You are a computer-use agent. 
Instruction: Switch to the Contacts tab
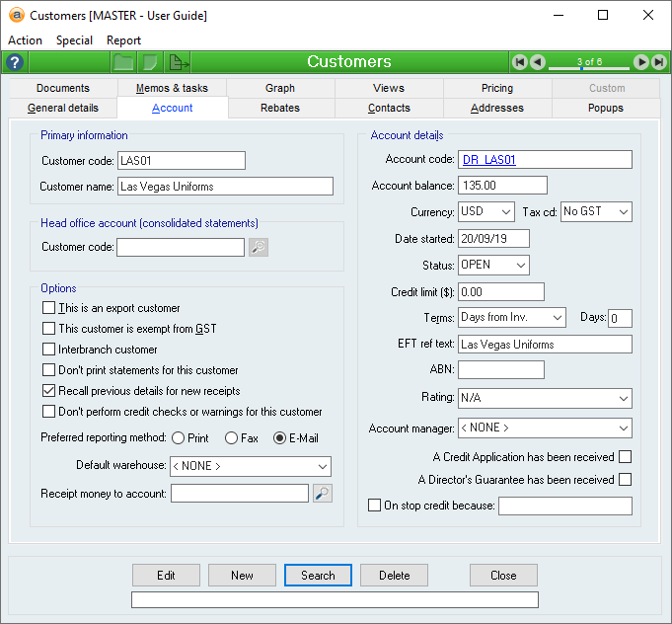pos(389,108)
